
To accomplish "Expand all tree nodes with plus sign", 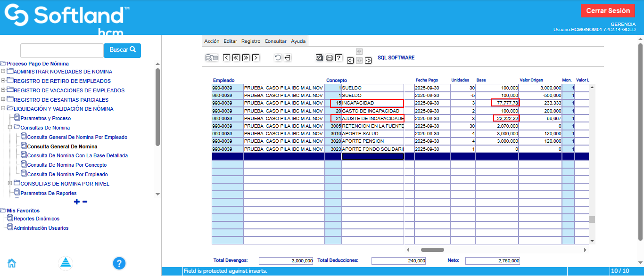I will pyautogui.click(x=77, y=202).
